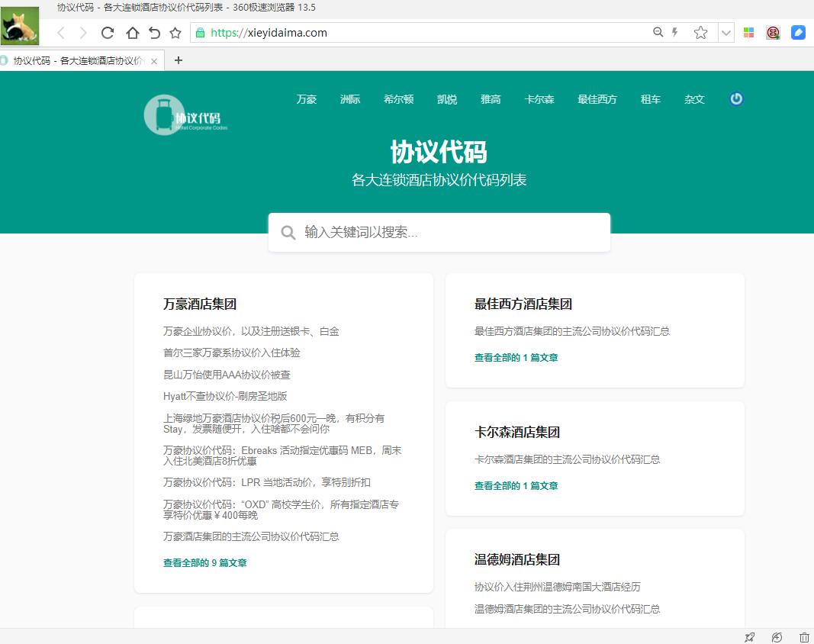
Task: Click the lightning speed mode icon
Action: pyautogui.click(x=675, y=32)
